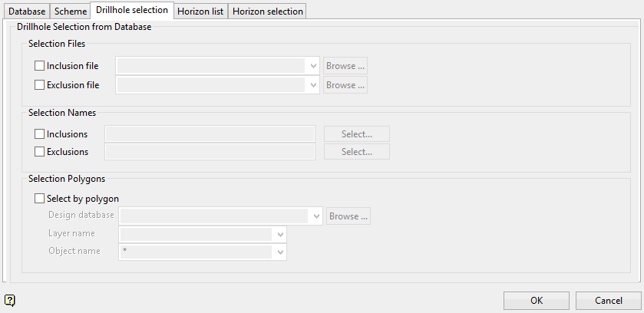Click the help question mark icon
Screen dimensions: 644x313
(9, 300)
